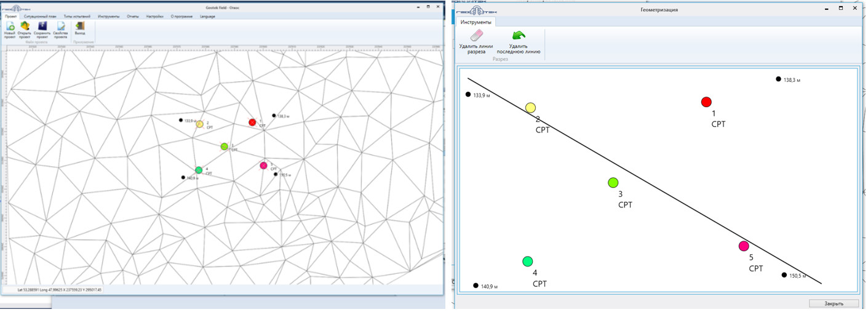
Task: Select yellow CPT point 2 in Геометризация
Action: [x=530, y=108]
